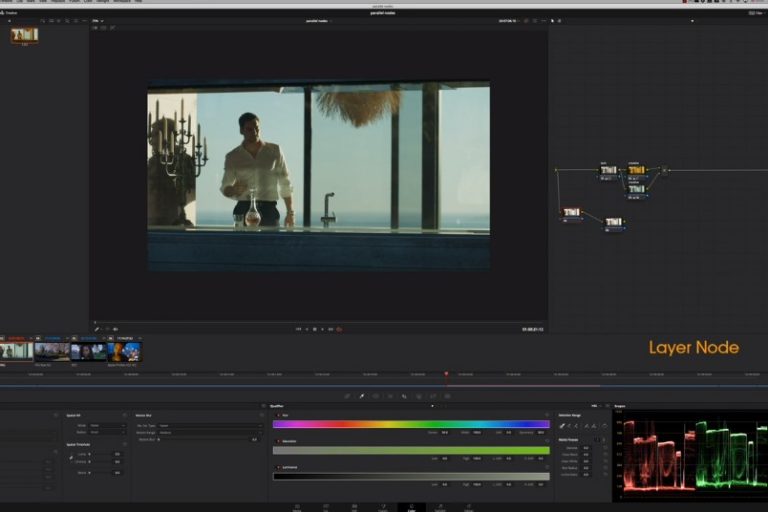Viewport: 768px width, 512px height.
Task: Open the Blur palette icon
Action: click(x=403, y=396)
